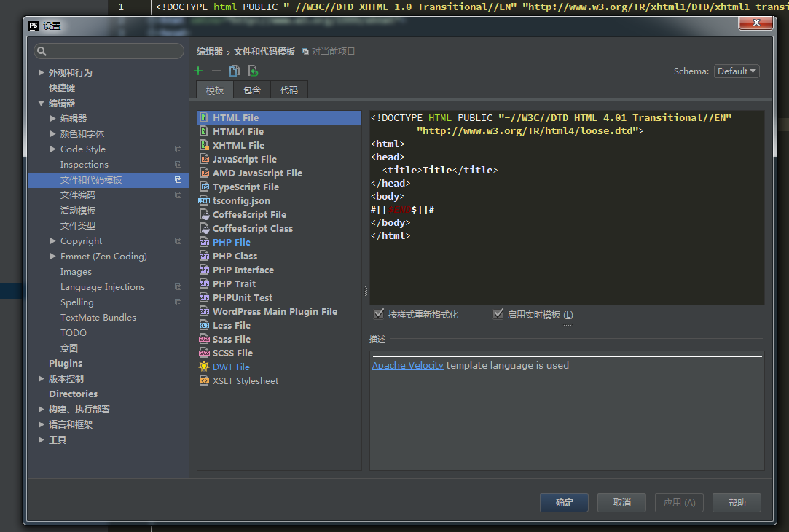Click the minus Remove template icon
Viewport: 789px width, 532px height.
(x=216, y=71)
